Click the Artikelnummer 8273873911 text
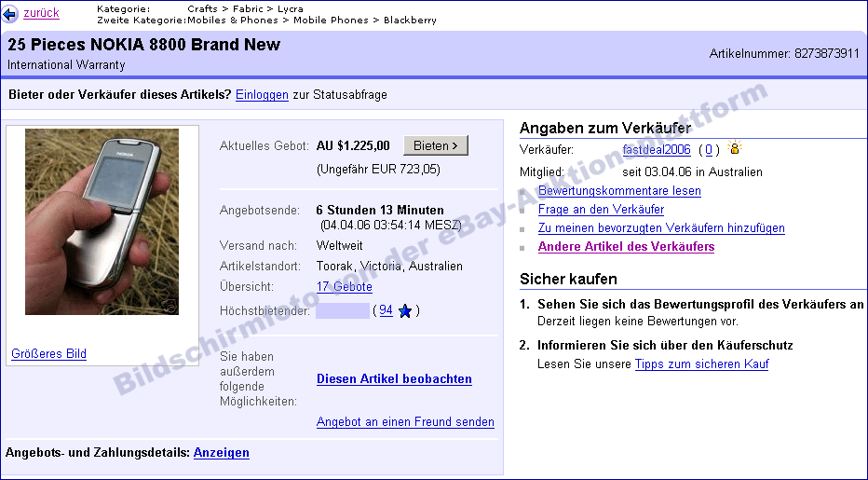 [x=784, y=54]
